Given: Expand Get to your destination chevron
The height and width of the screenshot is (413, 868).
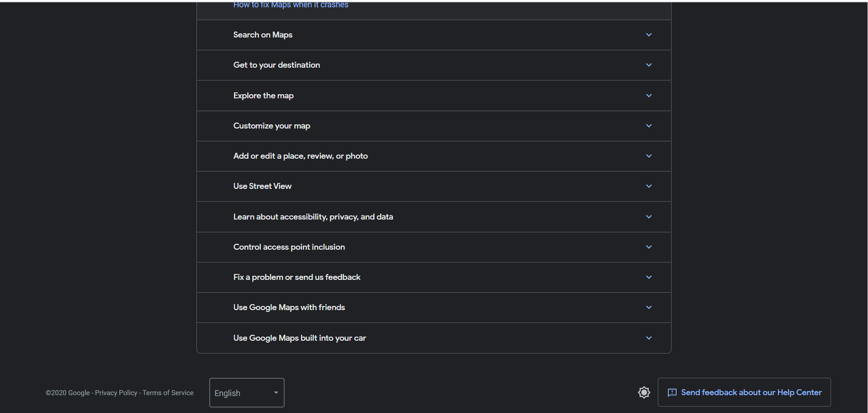Looking at the screenshot, I should tap(649, 65).
